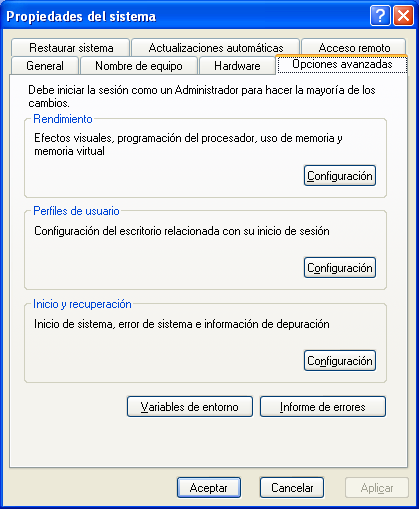Click the greyed-out Aplicar button
The height and width of the screenshot is (509, 419).
[x=377, y=488]
